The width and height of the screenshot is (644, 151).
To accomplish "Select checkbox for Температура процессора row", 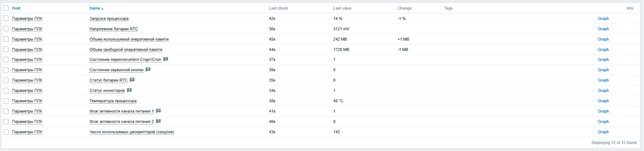I will click(x=6, y=101).
